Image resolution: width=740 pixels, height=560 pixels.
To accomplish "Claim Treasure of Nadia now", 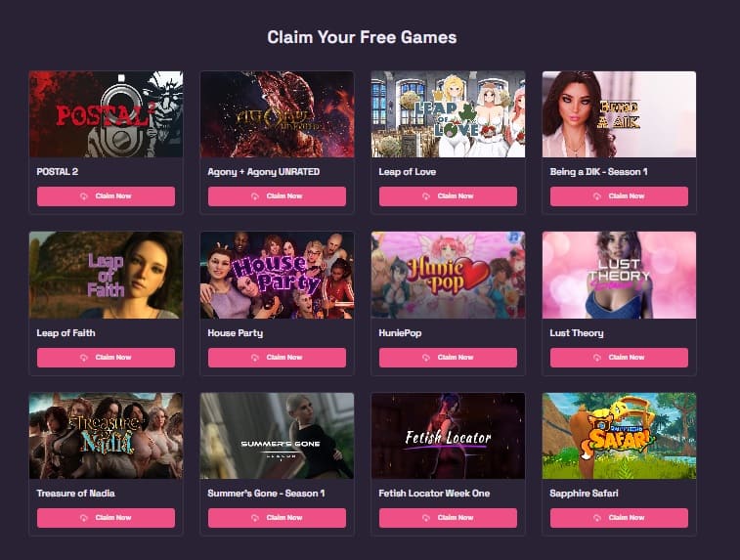I will tap(106, 518).
